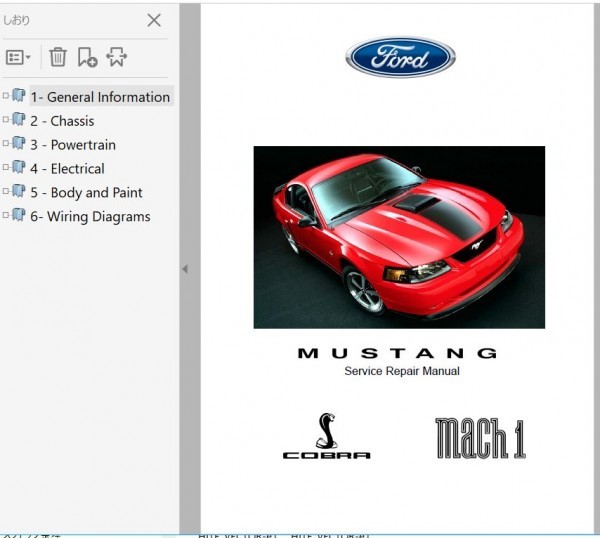
Task: Click the Service Repair Manual subtitle text
Action: click(x=402, y=371)
